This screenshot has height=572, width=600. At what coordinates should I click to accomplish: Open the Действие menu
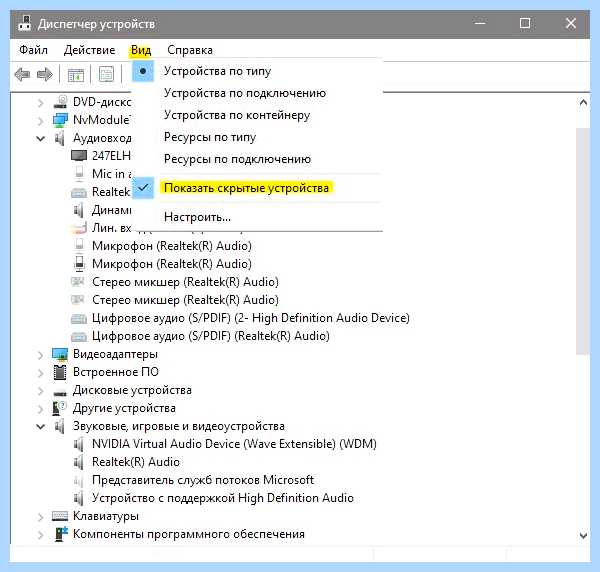point(90,50)
